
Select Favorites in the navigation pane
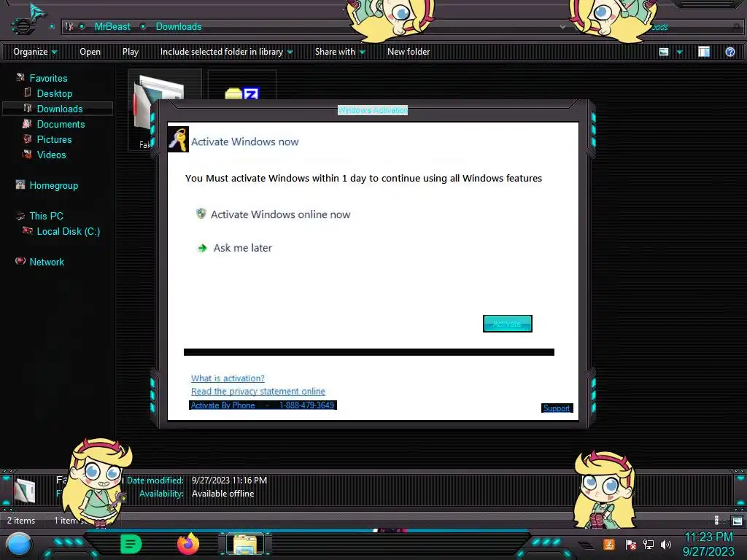pyautogui.click(x=48, y=78)
